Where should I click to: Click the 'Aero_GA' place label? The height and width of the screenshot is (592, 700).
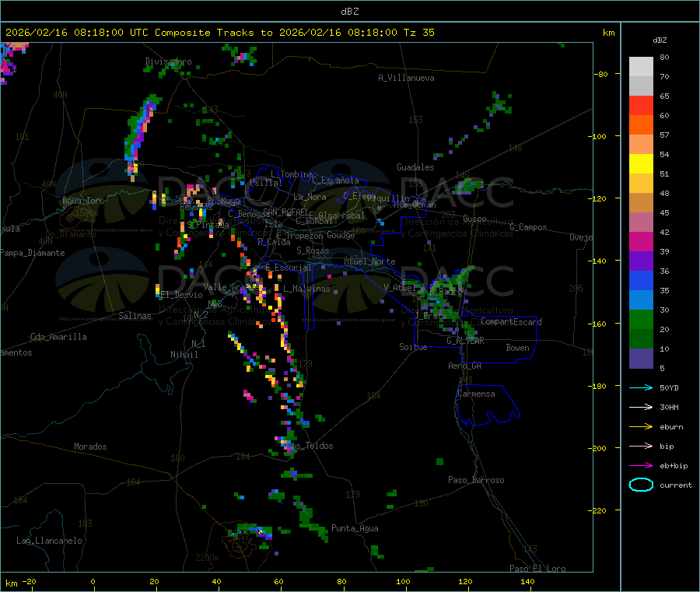[x=465, y=366]
